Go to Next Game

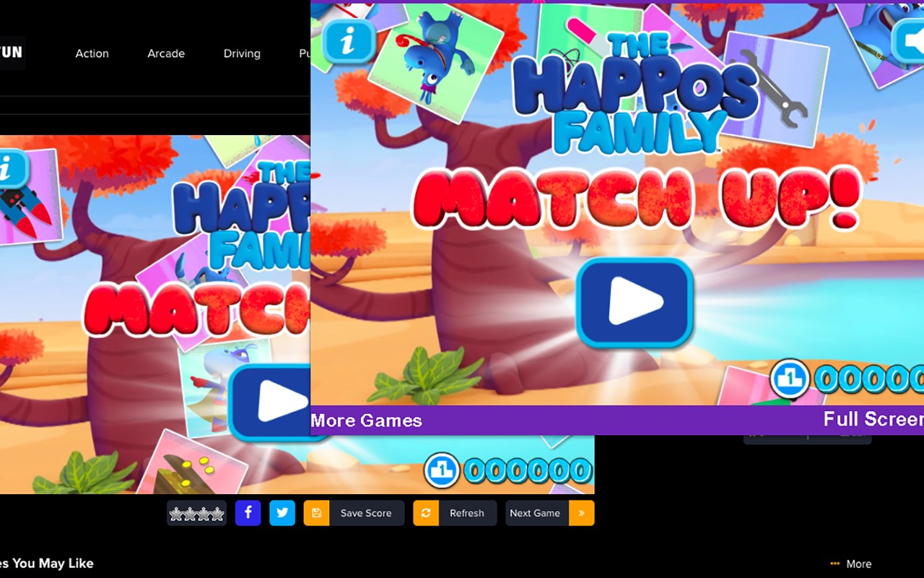[550, 513]
